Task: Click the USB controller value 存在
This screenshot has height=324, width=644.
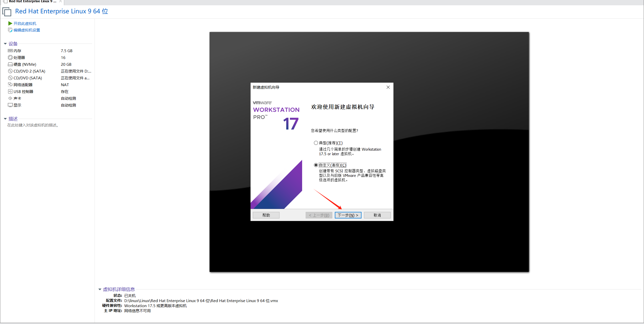Action: (x=65, y=91)
